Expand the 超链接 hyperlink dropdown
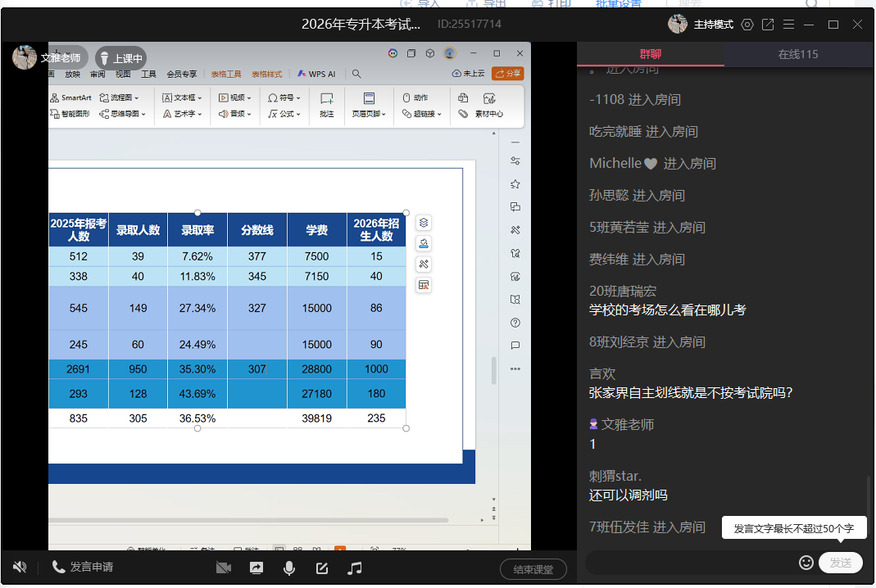The height and width of the screenshot is (588, 876). [x=439, y=113]
